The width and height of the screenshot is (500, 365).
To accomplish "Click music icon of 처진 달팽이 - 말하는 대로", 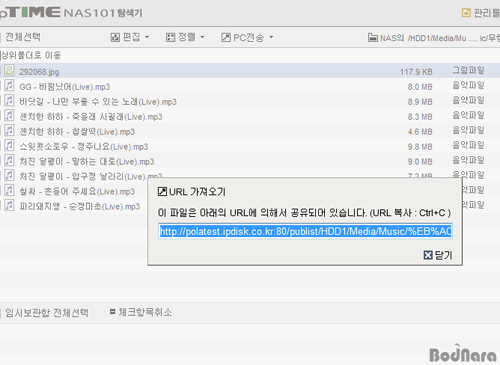I will point(9,161).
